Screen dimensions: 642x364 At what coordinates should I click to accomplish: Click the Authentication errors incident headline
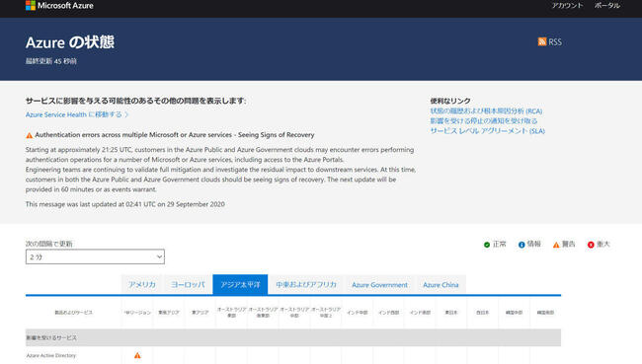click(175, 135)
